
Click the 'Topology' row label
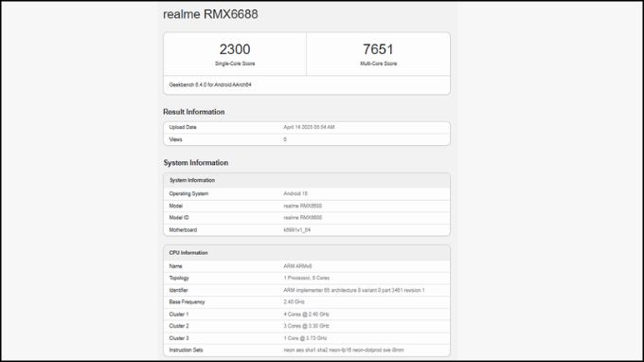[179, 279]
